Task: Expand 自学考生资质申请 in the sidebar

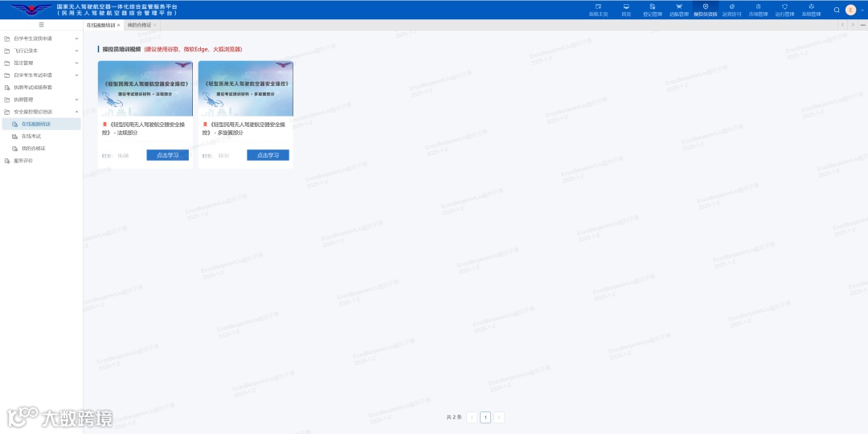Action: click(x=42, y=39)
